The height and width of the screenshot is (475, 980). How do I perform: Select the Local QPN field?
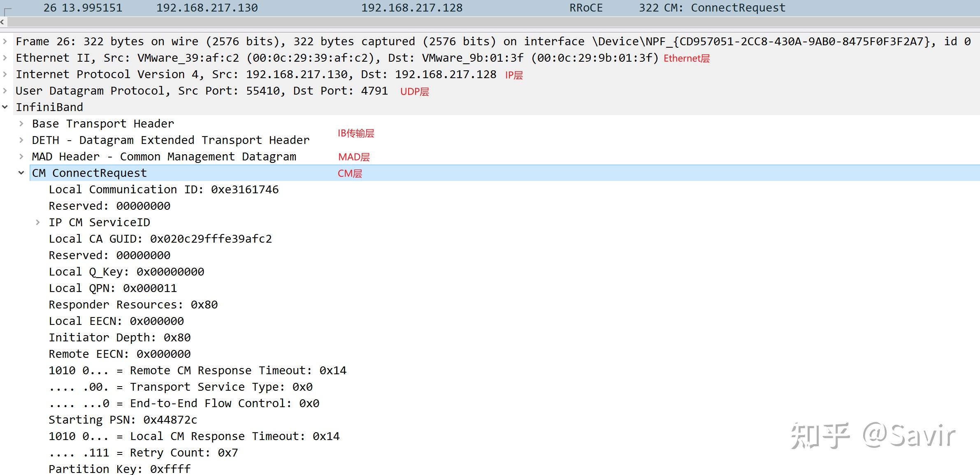pos(113,288)
